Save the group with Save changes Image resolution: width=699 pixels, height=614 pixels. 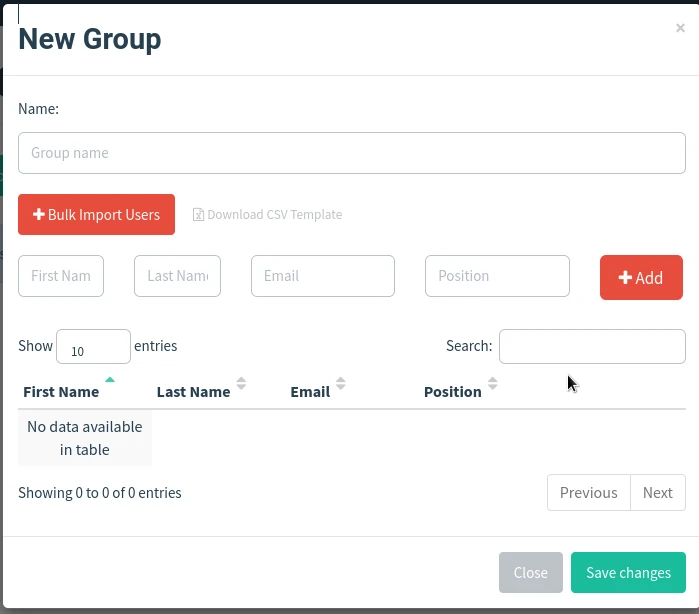click(628, 573)
